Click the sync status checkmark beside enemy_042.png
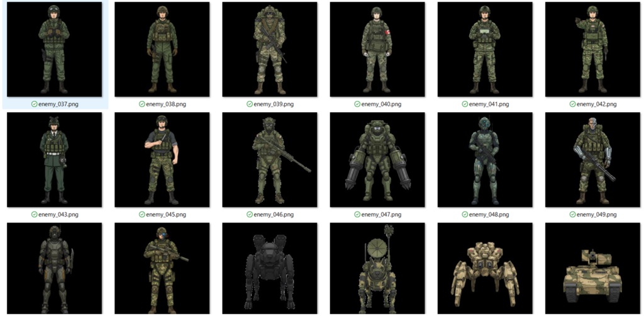The height and width of the screenshot is (316, 644). [x=572, y=104]
